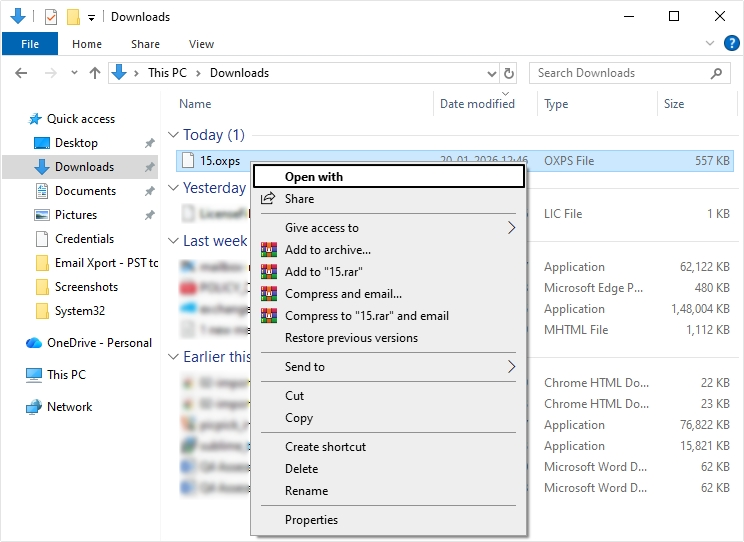Choose Properties from context menu
744x542 pixels.
point(389,520)
